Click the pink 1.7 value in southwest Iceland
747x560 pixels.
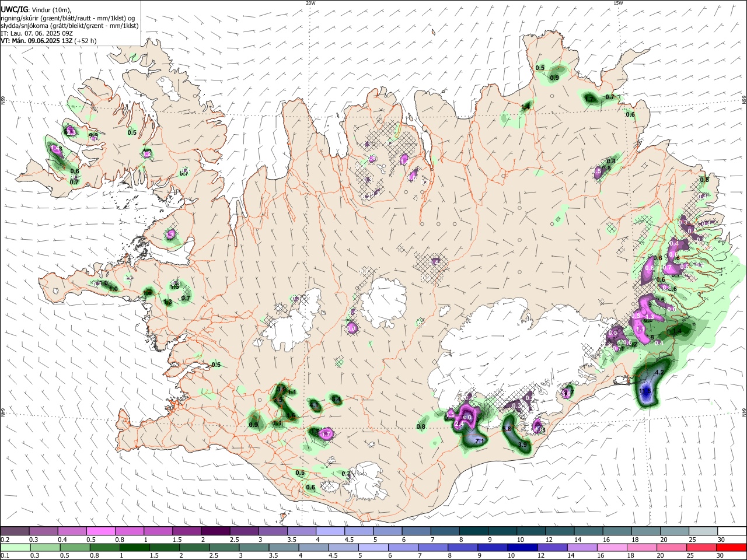click(326, 434)
